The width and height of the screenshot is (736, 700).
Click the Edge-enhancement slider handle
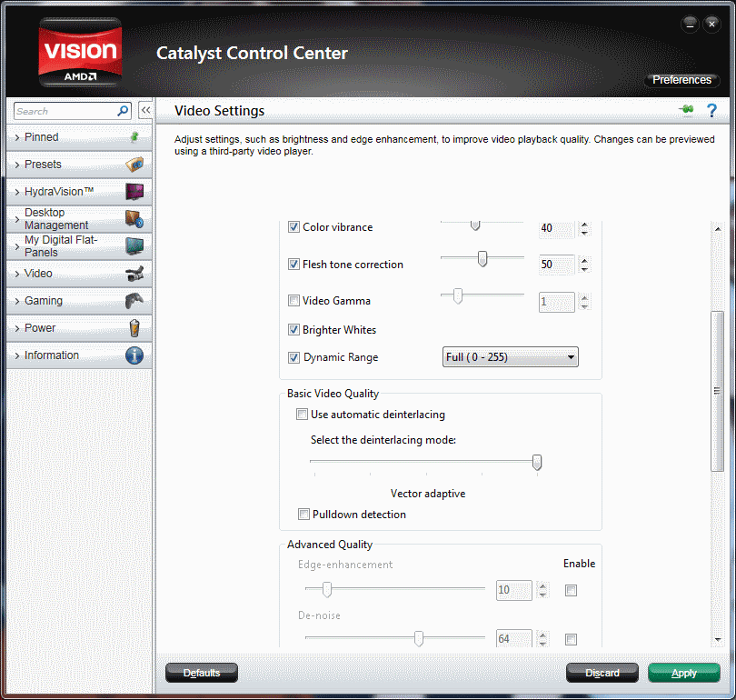point(327,589)
